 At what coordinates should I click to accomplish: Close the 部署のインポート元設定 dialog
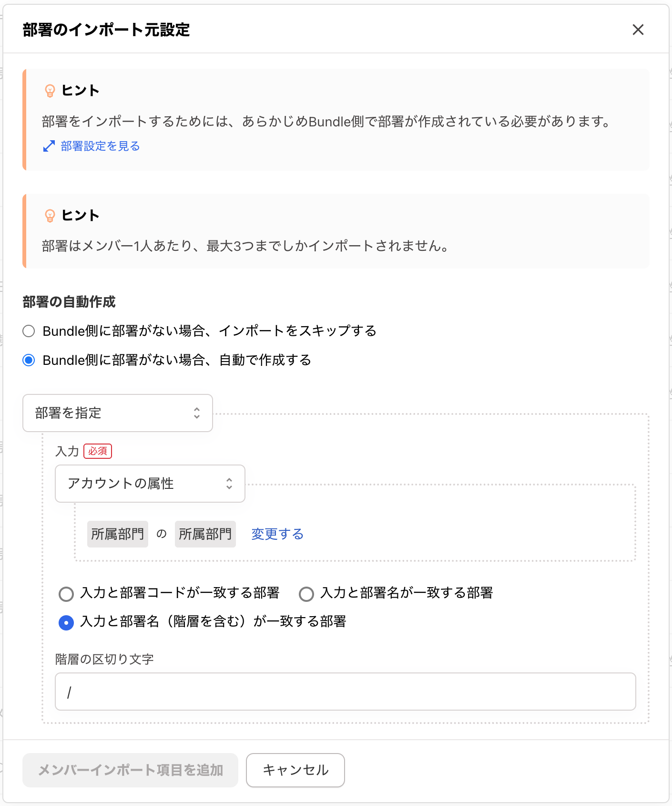[638, 30]
